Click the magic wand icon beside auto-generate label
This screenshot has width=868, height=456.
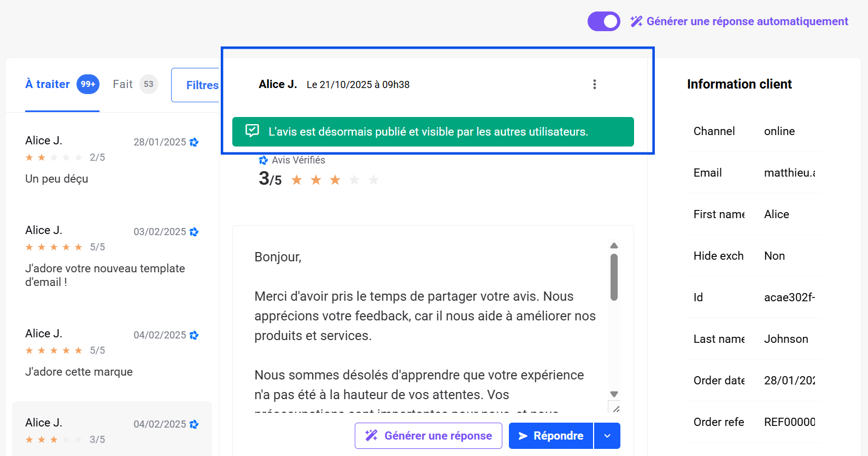[636, 21]
